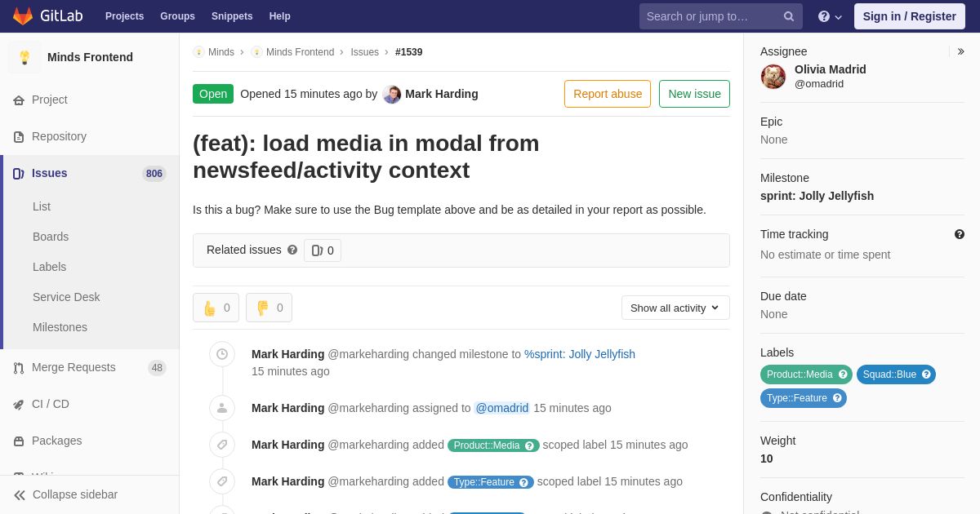Click the Minds breadcrumb icon
This screenshot has width=980, height=514.
[x=198, y=52]
